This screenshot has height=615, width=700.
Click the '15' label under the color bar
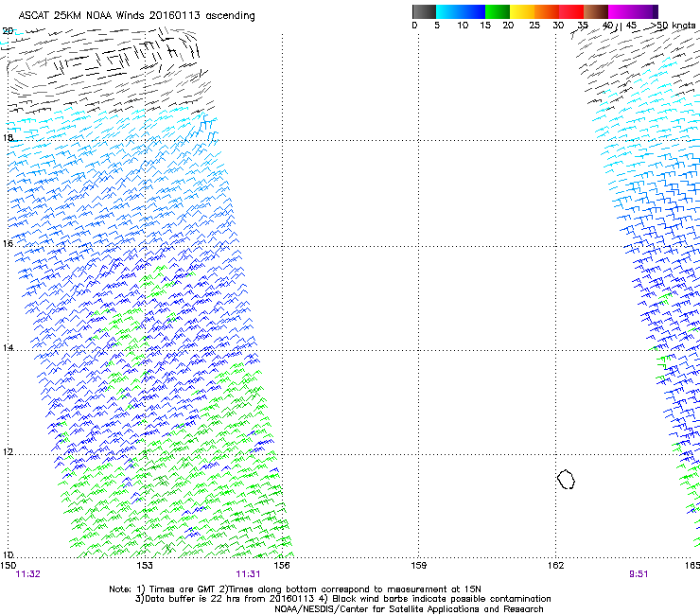(485, 26)
